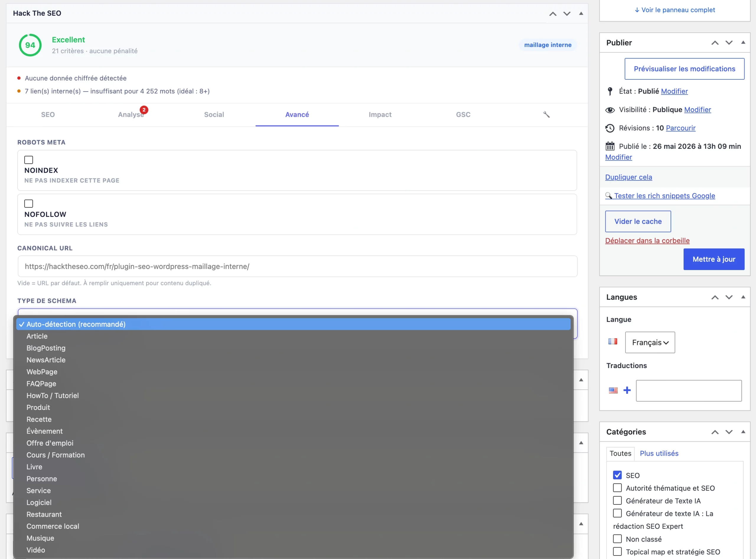Choose HowTo / Tutoriel schema type

point(293,395)
